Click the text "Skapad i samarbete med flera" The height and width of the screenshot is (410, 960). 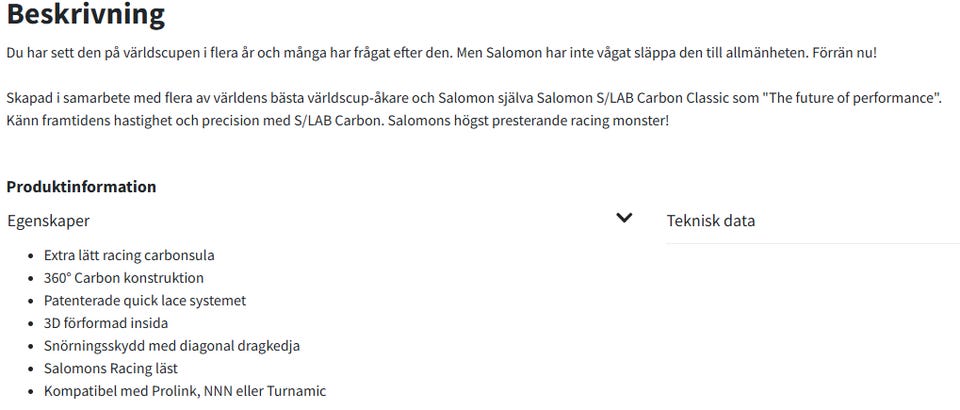click(100, 98)
